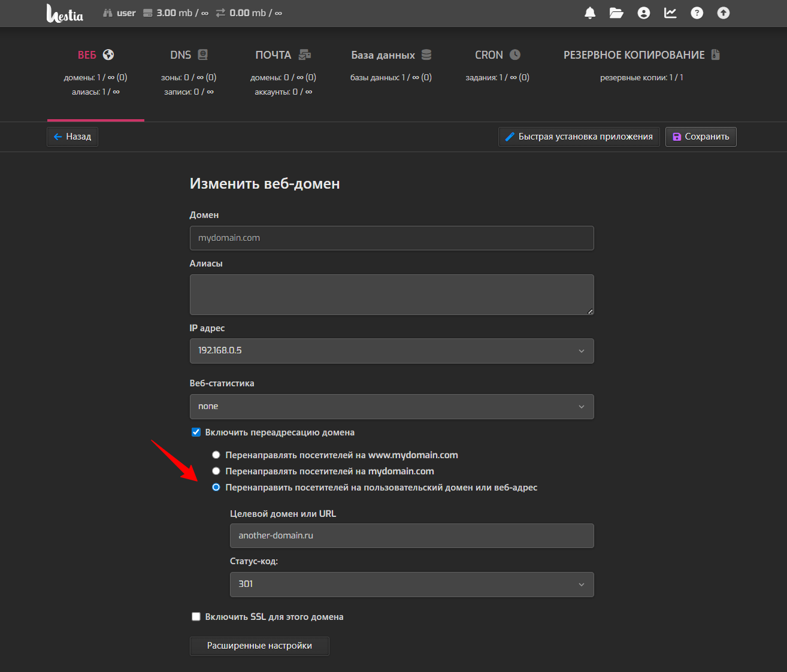This screenshot has width=787, height=672.
Task: Click the logout arrow icon
Action: click(x=724, y=13)
